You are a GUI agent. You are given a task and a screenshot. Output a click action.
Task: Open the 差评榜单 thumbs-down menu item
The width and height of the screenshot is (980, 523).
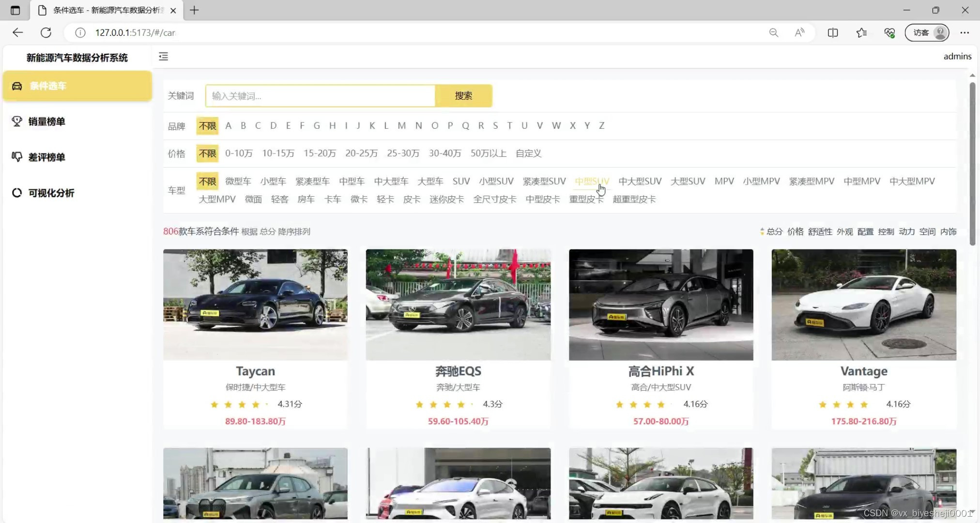click(x=46, y=157)
